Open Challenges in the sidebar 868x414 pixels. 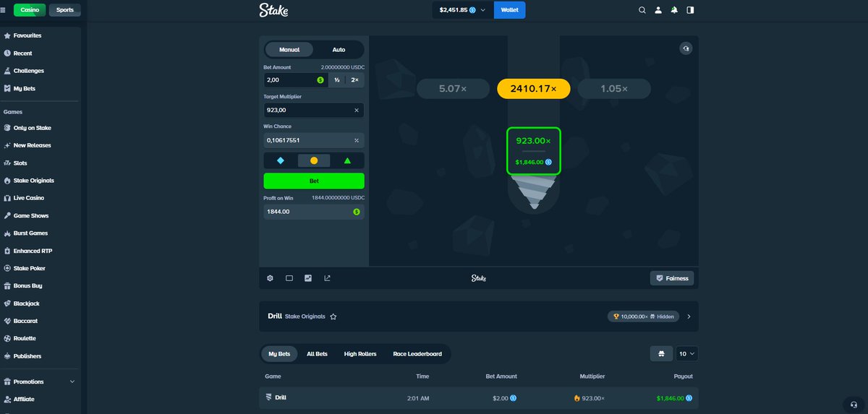28,71
